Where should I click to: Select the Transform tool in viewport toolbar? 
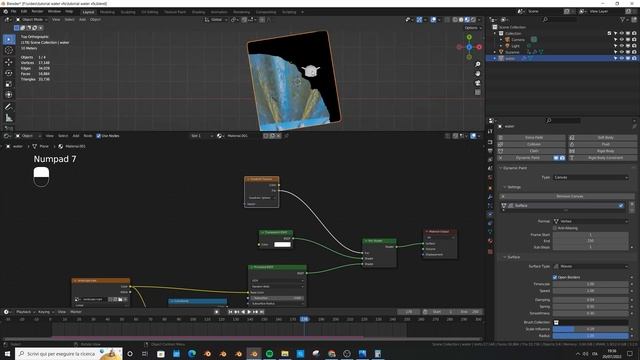tap(9, 95)
